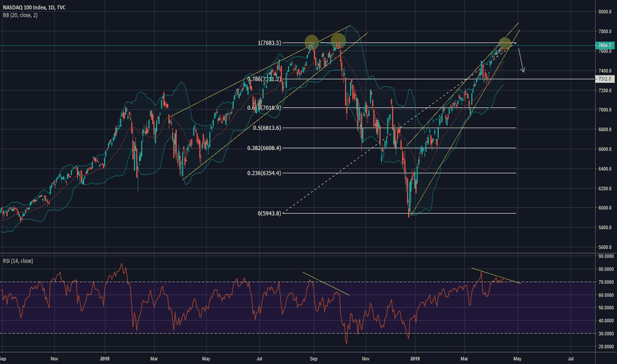Click the 6000.0 price axis label
This screenshot has width=617, height=364.
click(x=605, y=208)
